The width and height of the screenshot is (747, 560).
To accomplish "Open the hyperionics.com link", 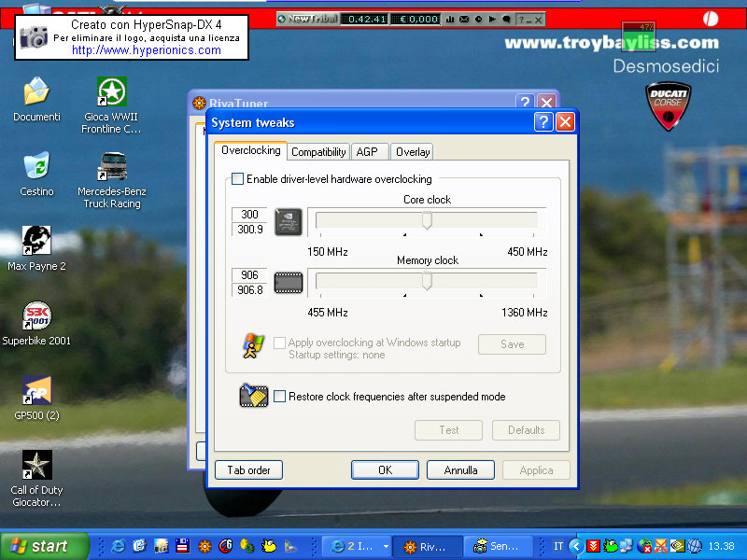I will tap(147, 50).
